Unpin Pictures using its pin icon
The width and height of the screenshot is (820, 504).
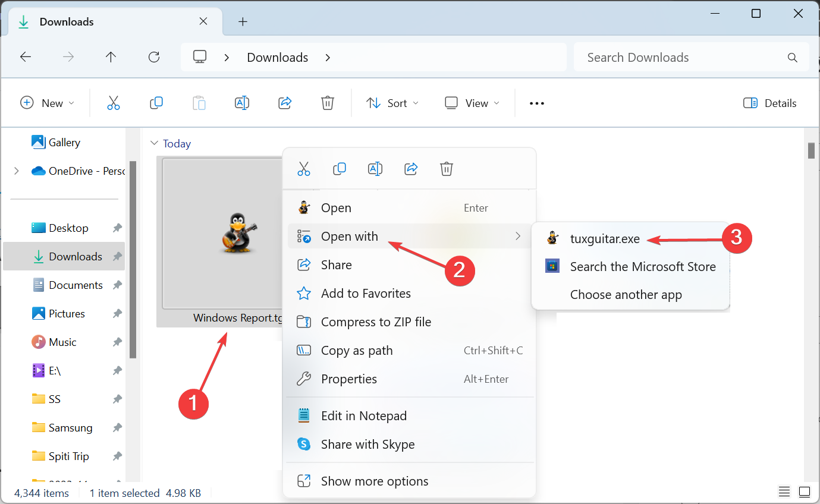117,313
